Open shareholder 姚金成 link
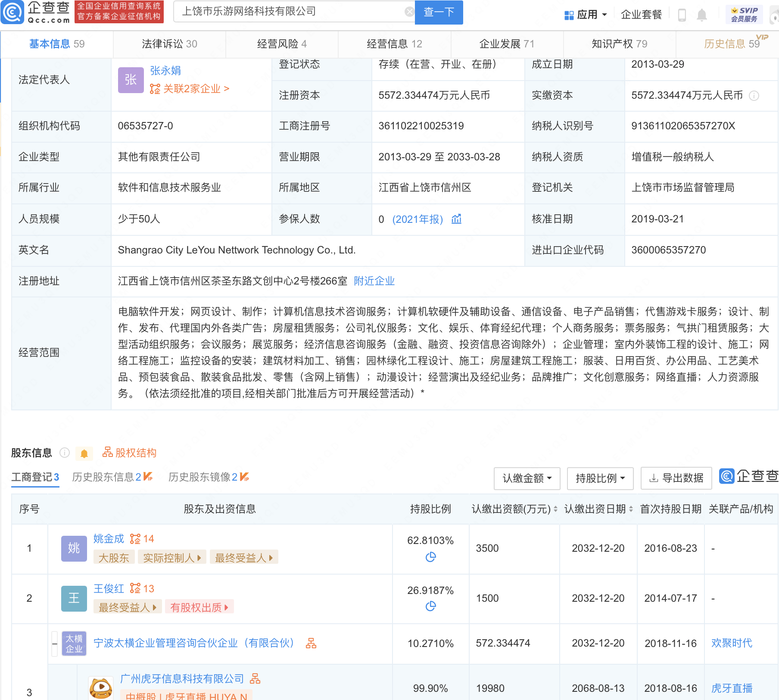 click(x=109, y=539)
